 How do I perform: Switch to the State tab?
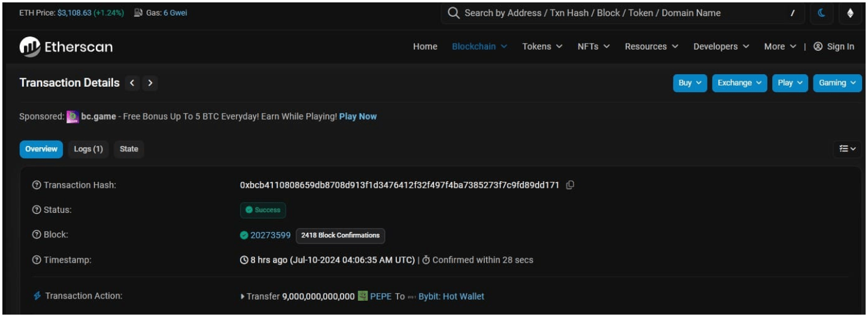(129, 150)
